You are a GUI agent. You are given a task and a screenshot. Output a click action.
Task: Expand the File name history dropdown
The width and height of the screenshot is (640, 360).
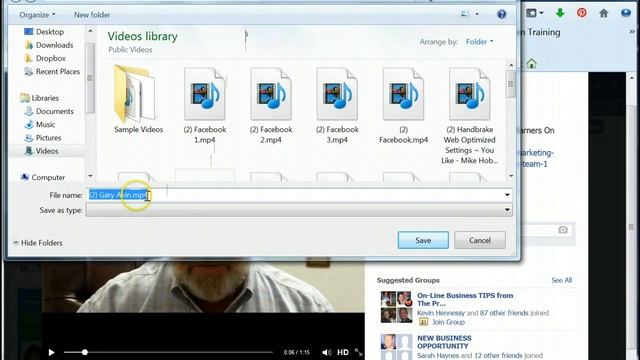[507, 195]
